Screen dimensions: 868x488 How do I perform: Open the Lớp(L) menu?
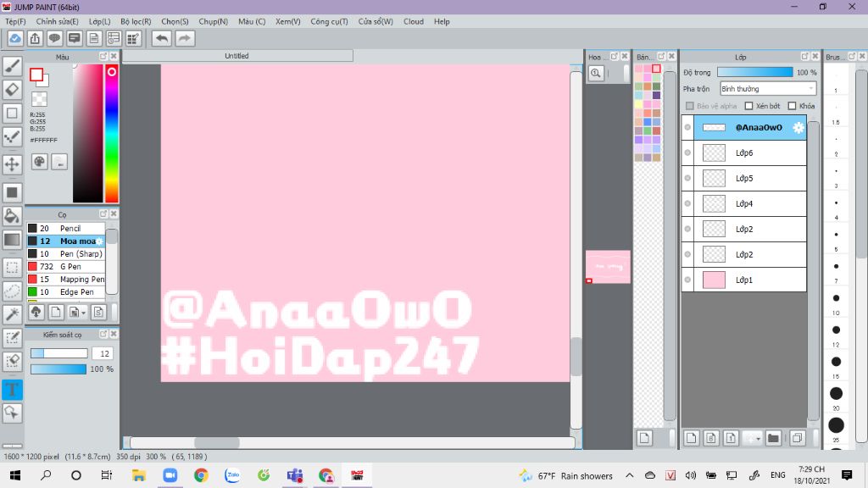(100, 21)
